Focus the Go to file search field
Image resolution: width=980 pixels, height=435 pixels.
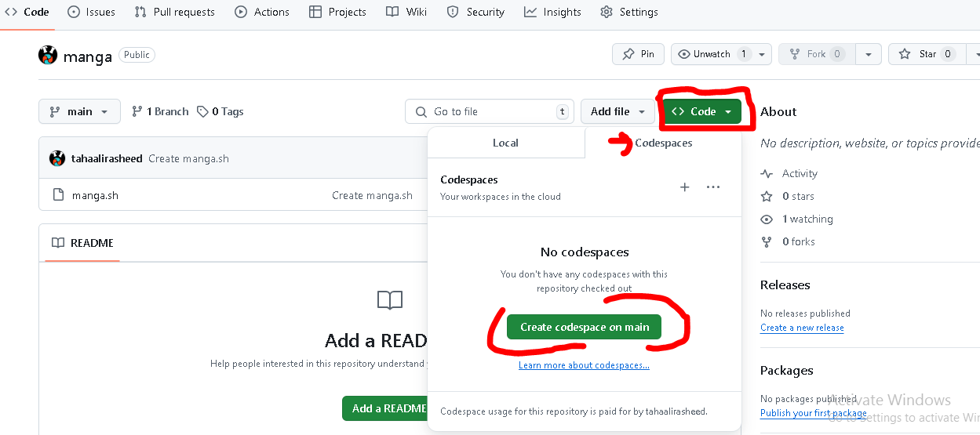(x=490, y=111)
